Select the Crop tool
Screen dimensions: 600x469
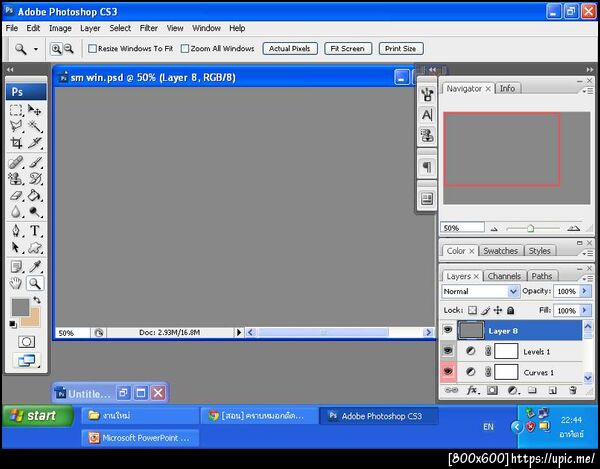pos(16,143)
